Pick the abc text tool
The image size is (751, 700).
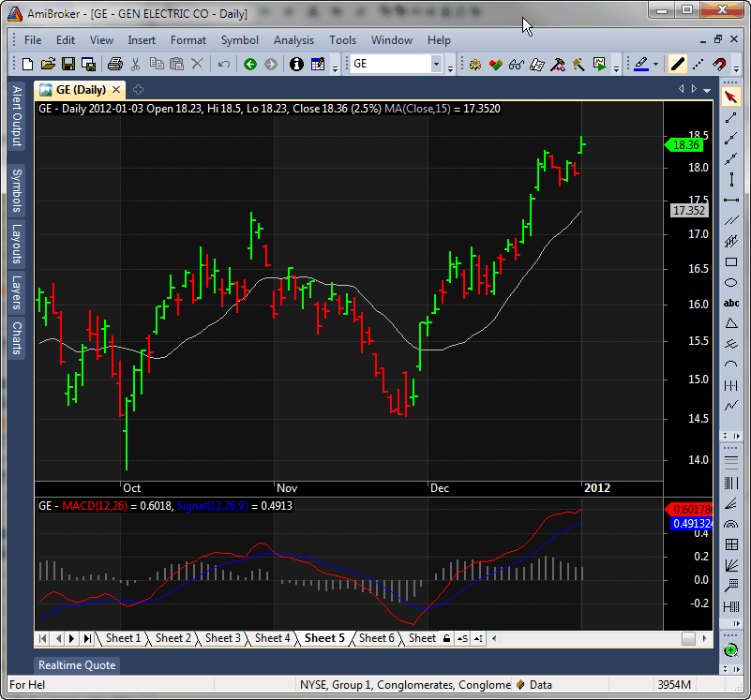point(731,303)
